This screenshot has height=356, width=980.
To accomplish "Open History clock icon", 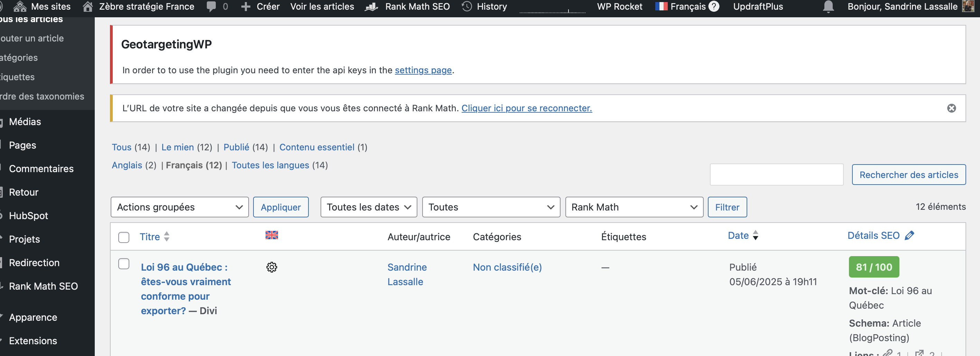I will pos(467,7).
